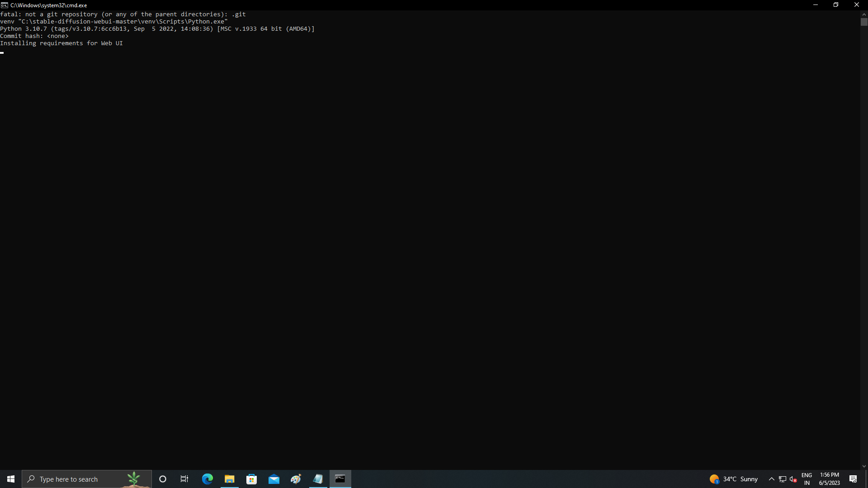Click the scrollbar up arrow in cmd window

pyautogui.click(x=864, y=14)
